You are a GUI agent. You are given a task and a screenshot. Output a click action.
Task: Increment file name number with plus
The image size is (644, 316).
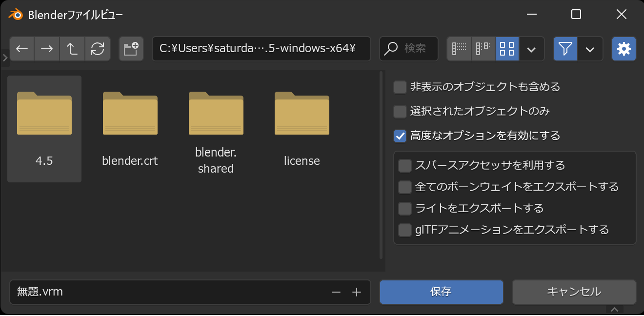(x=357, y=292)
